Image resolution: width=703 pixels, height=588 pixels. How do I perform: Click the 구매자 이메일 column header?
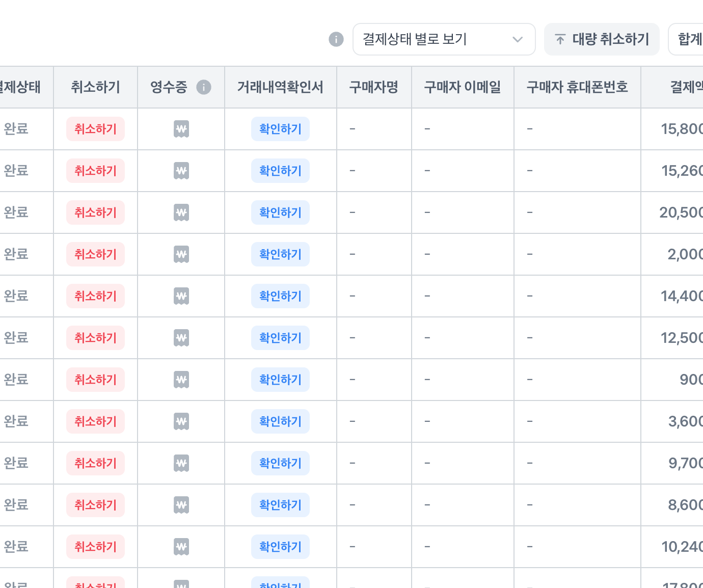coord(463,87)
